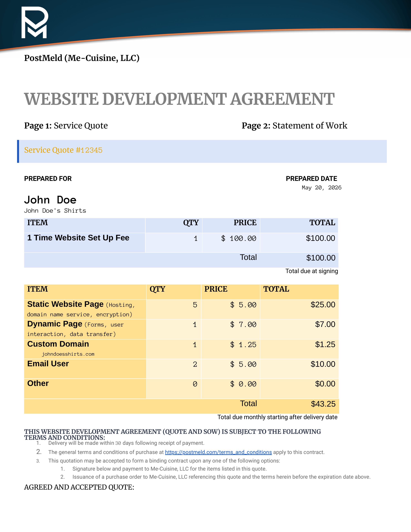The width and height of the screenshot is (411, 532).
Task: Click the 'Static Website Page' item cell
Action: 85,309
